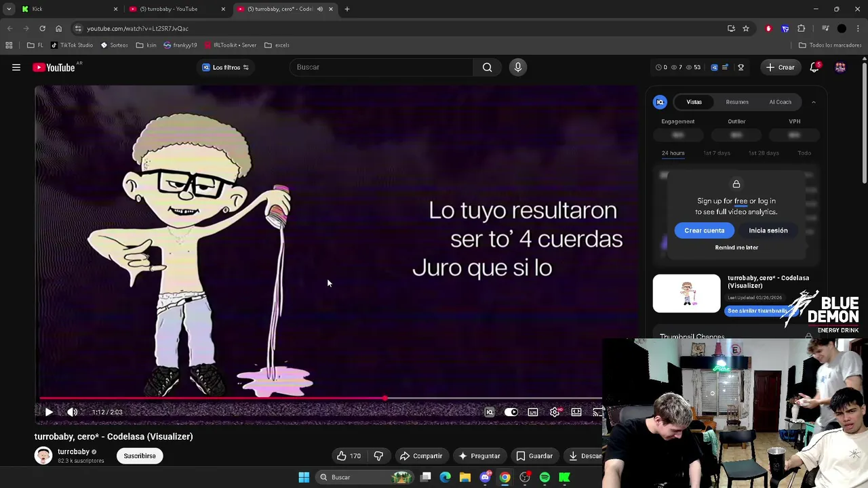
Task: Open Todos los marcadores folder
Action: coord(829,45)
